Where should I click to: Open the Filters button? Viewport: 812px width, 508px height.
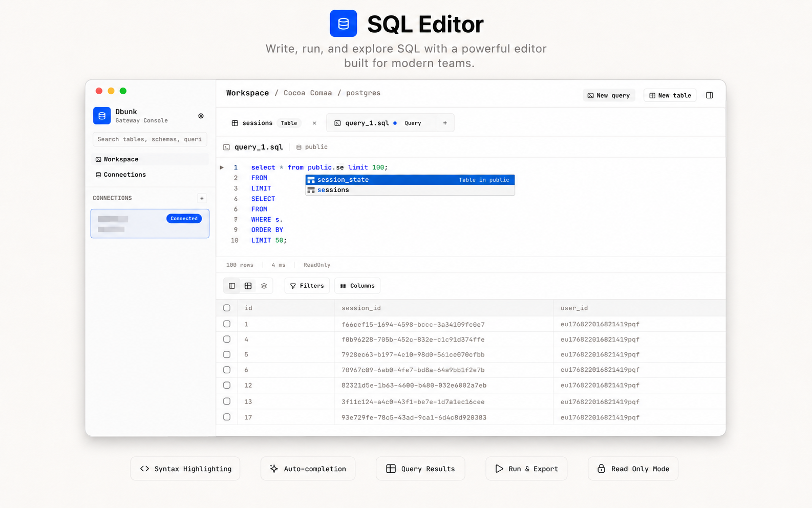(307, 286)
